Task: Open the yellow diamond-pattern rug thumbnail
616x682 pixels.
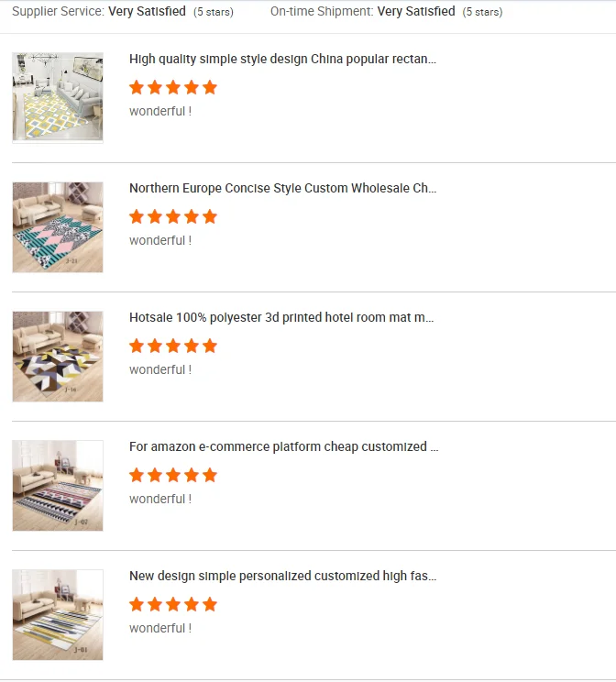Action: 58,97
